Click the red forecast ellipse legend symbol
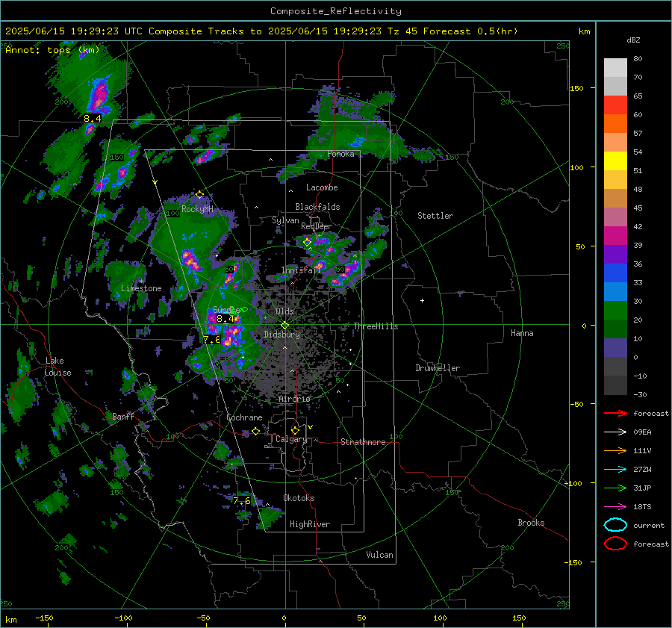This screenshot has height=628, width=672. point(615,544)
